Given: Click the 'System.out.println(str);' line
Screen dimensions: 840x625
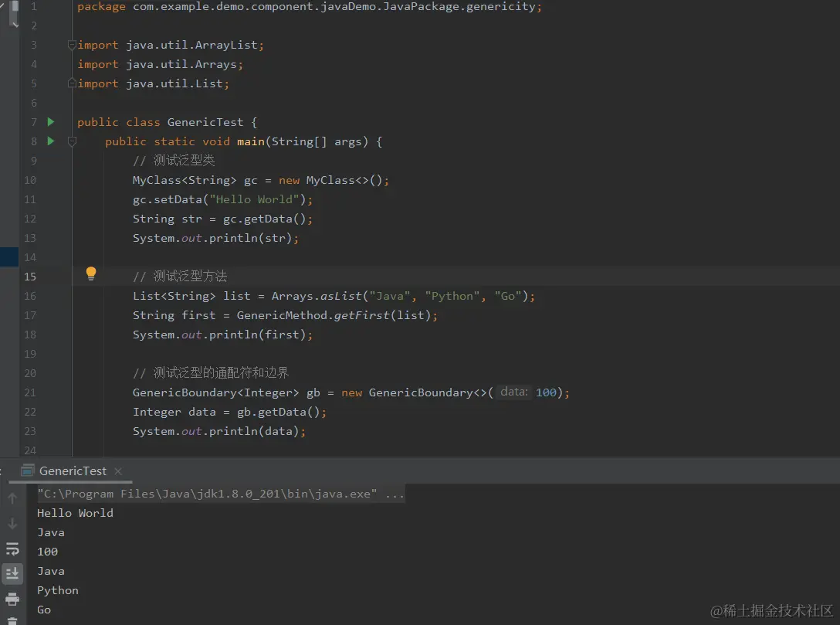Looking at the screenshot, I should click(x=215, y=238).
